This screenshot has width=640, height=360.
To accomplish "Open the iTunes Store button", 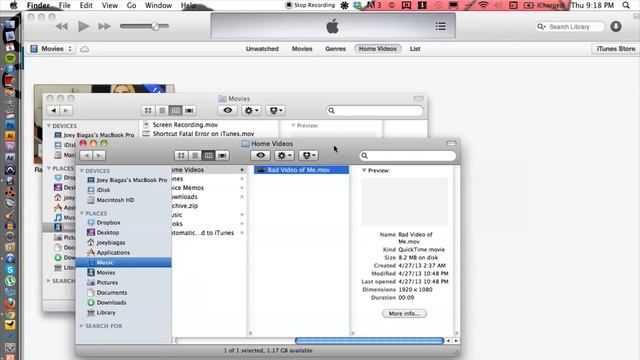I will 616,49.
